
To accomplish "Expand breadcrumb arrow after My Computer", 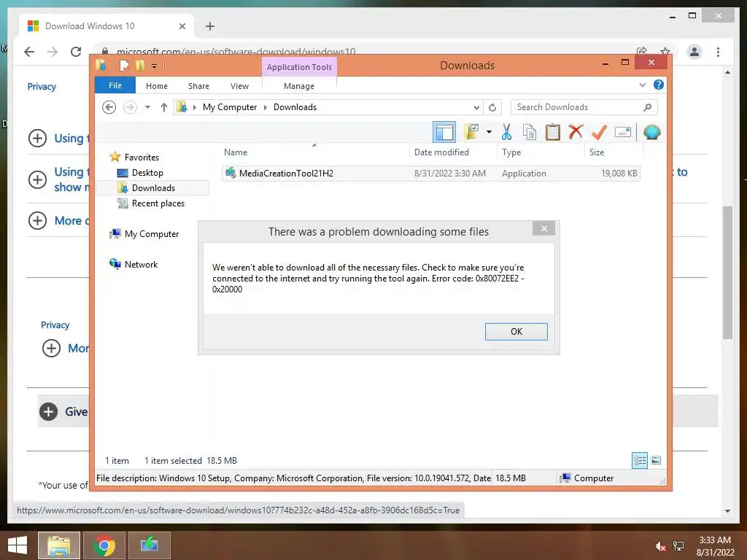I will point(266,107).
